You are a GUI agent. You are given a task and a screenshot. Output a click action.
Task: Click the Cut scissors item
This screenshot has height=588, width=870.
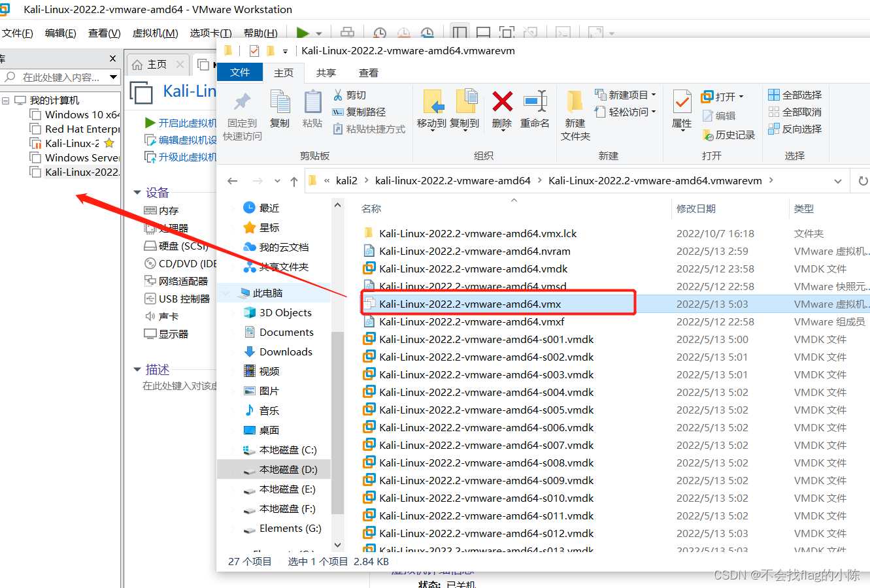click(350, 95)
